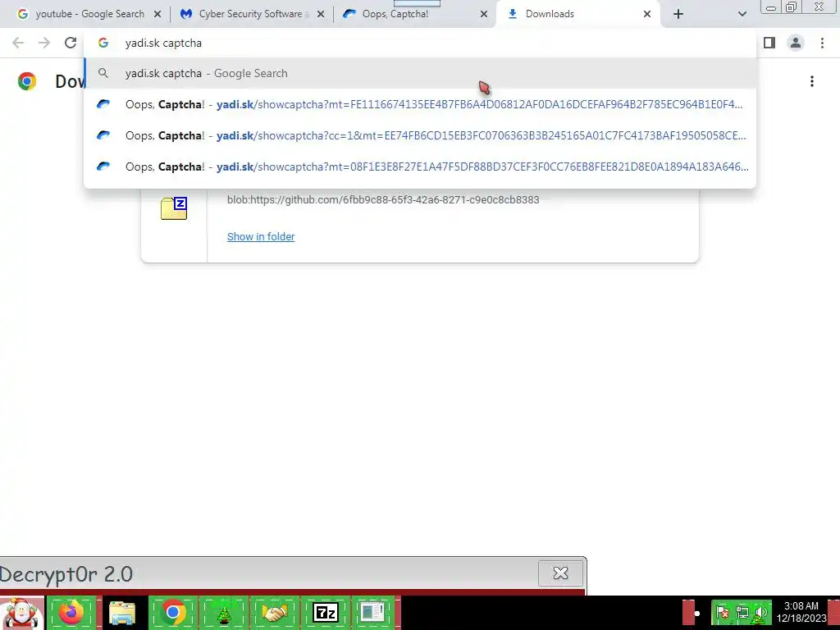Open the clock showing 3:08 AM
Image resolution: width=840 pixels, height=630 pixels.
coord(801,612)
